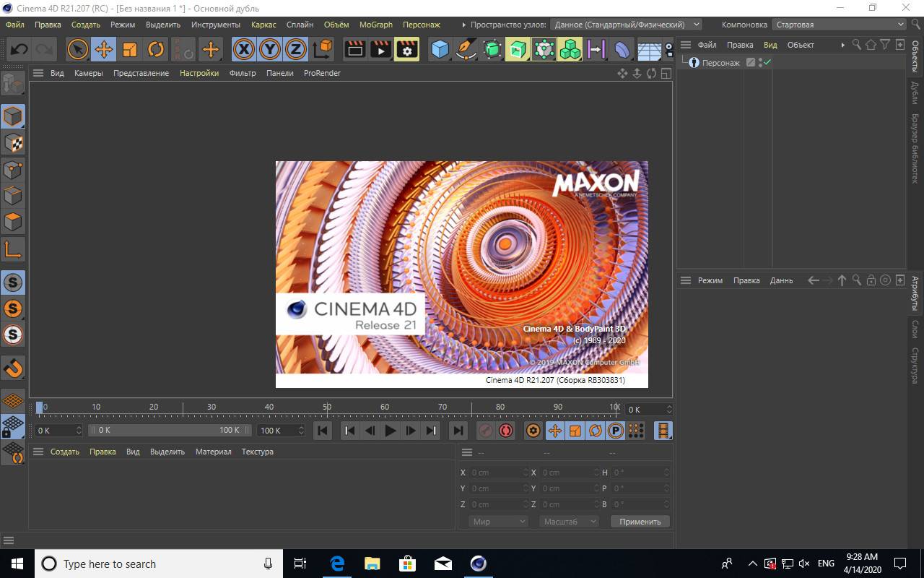Open the Пространство узлов dropdown

pyautogui.click(x=626, y=25)
